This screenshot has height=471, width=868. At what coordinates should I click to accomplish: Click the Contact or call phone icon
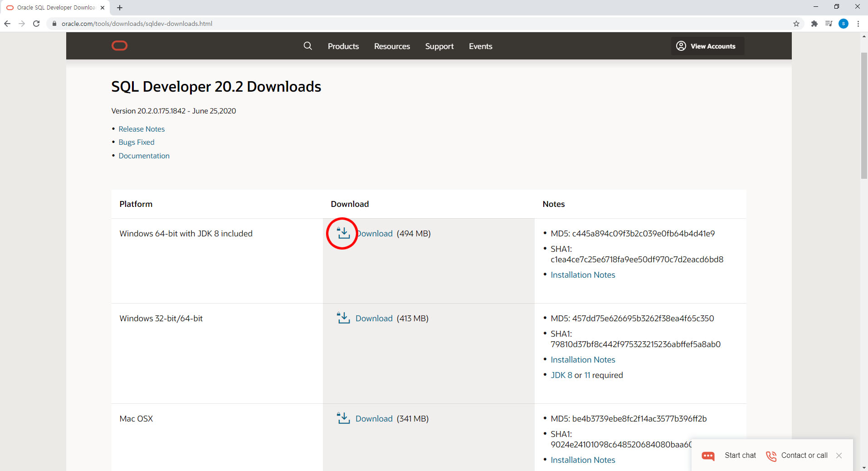pos(771,456)
